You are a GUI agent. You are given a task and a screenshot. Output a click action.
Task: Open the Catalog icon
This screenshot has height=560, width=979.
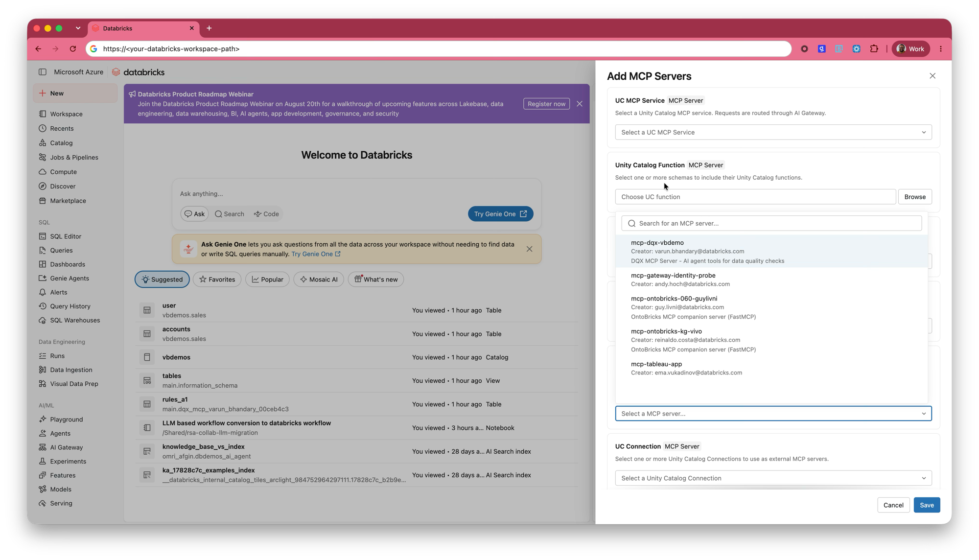tap(43, 143)
